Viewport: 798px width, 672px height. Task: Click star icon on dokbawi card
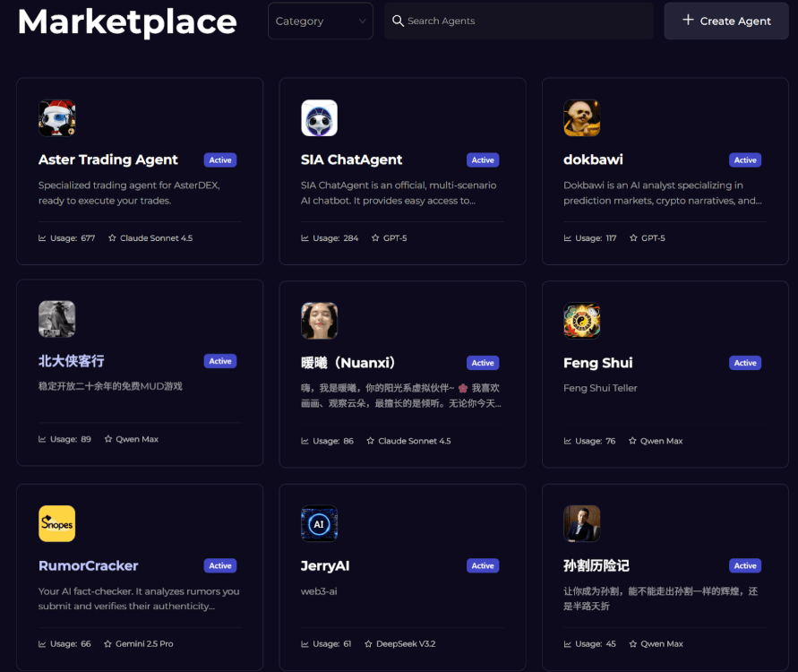click(x=633, y=237)
